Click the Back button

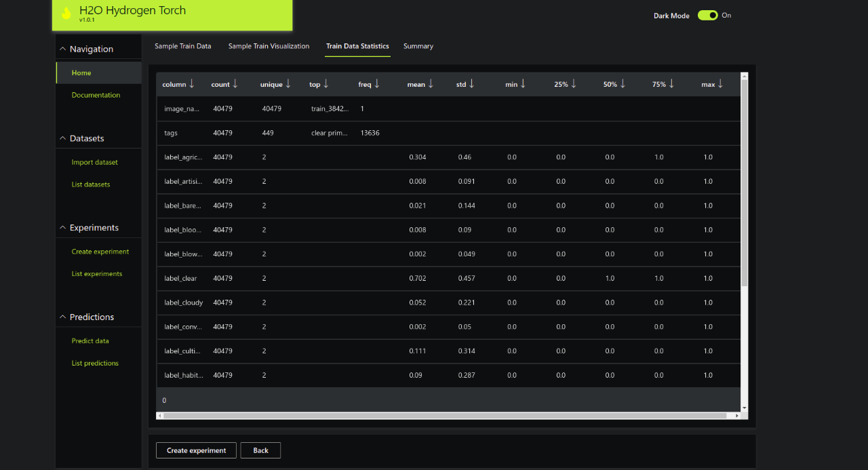point(260,450)
